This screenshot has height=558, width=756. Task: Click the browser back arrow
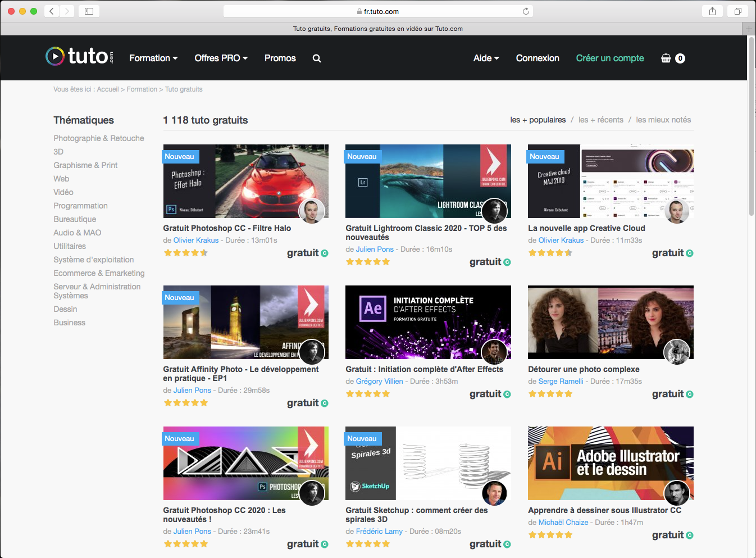(52, 11)
